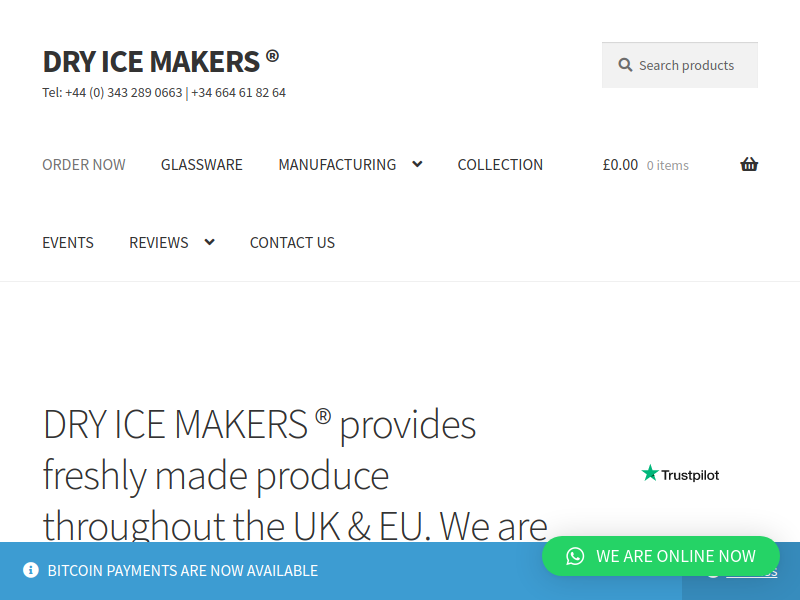Open the shopping basket icon
Viewport: 800px width, 600px height.
[749, 164]
